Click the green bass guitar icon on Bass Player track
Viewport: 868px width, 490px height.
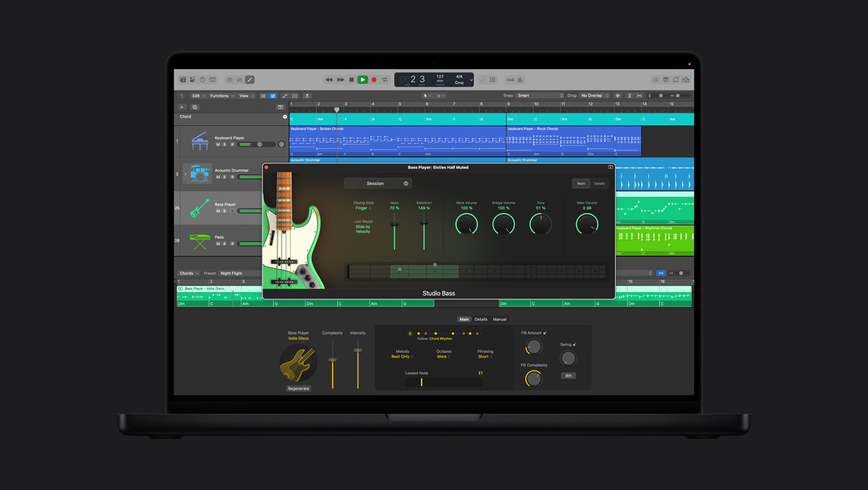click(199, 207)
